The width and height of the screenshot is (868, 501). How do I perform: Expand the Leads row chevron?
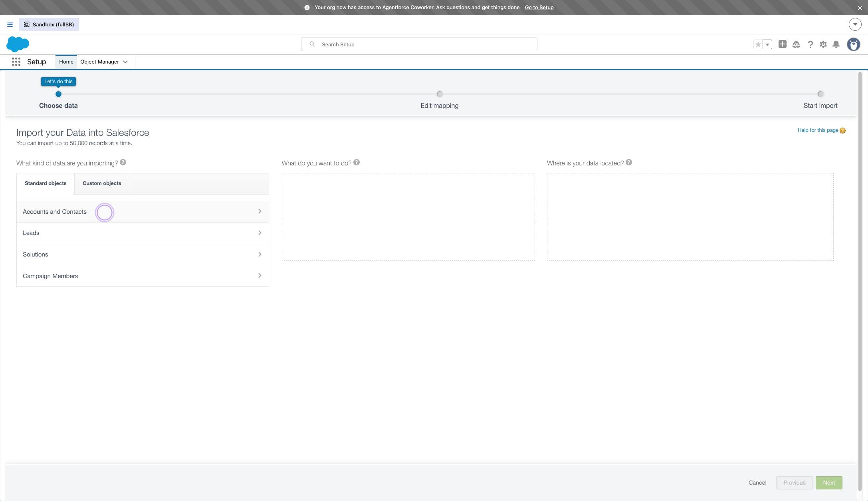pos(260,233)
